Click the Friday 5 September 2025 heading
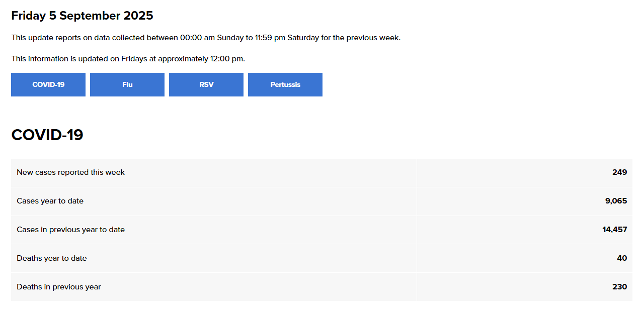 pyautogui.click(x=82, y=16)
